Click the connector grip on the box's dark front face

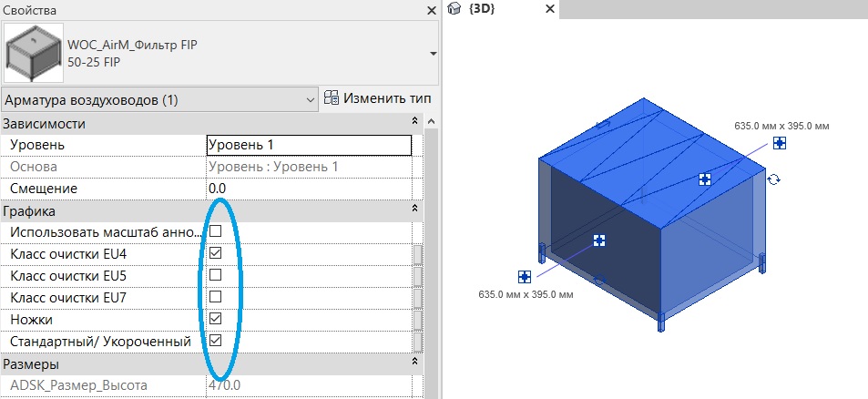click(x=599, y=240)
